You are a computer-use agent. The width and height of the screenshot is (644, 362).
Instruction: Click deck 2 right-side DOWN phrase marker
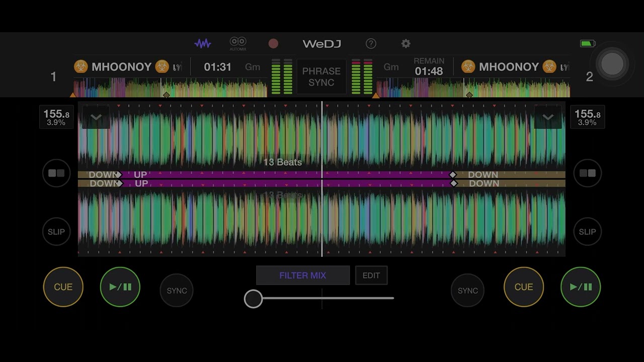[x=484, y=184]
